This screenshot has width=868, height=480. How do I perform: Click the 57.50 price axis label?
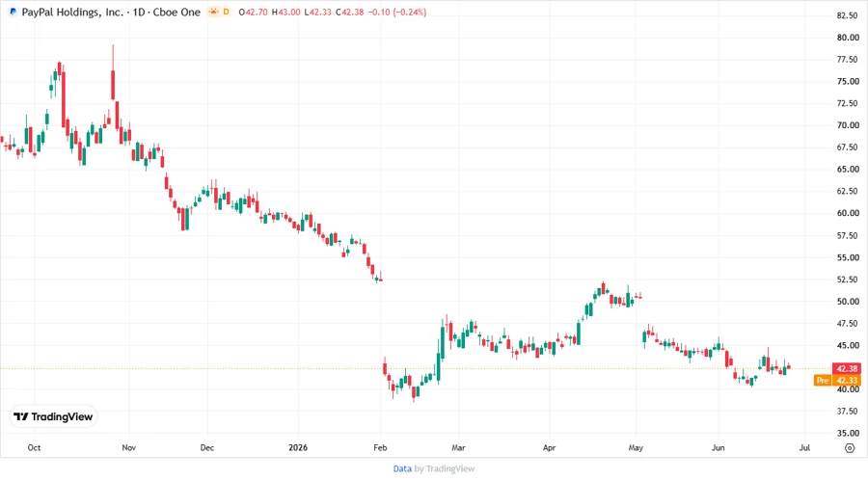click(x=848, y=235)
